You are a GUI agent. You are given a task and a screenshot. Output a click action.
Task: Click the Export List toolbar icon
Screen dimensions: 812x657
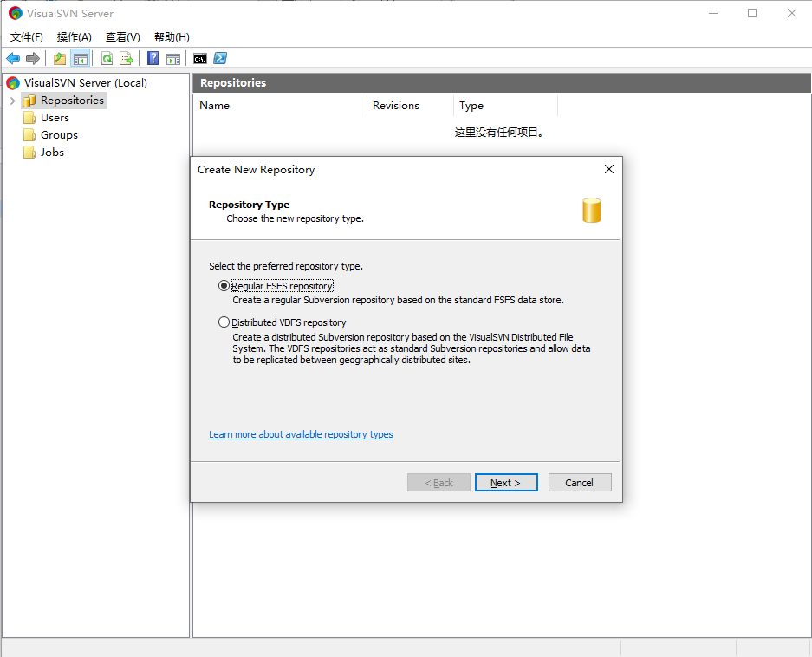(127, 59)
